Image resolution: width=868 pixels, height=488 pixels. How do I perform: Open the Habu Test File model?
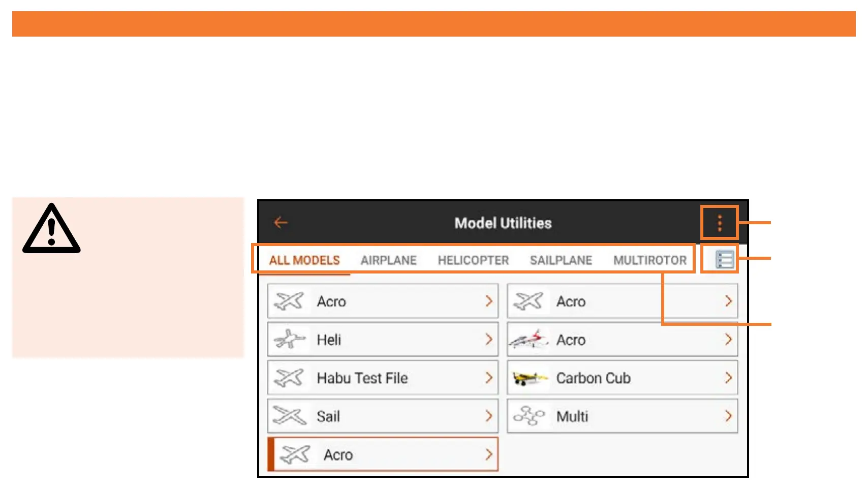tap(362, 378)
